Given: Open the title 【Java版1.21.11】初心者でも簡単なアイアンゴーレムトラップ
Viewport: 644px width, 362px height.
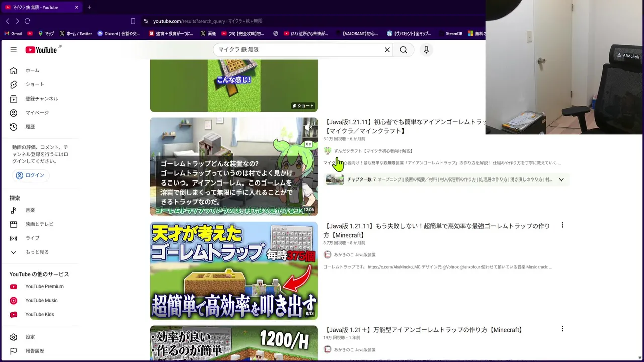Looking at the screenshot, I should (405, 126).
